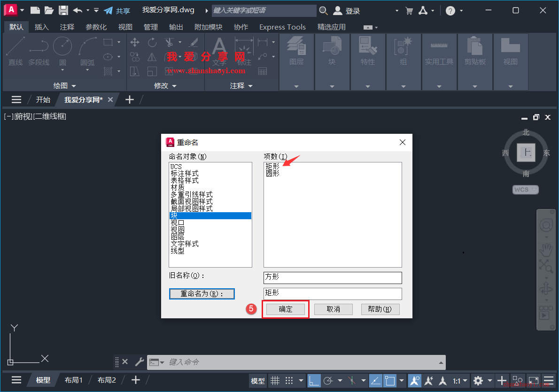
Task: Switch to the 参数化 ribbon tab
Action: pos(96,27)
